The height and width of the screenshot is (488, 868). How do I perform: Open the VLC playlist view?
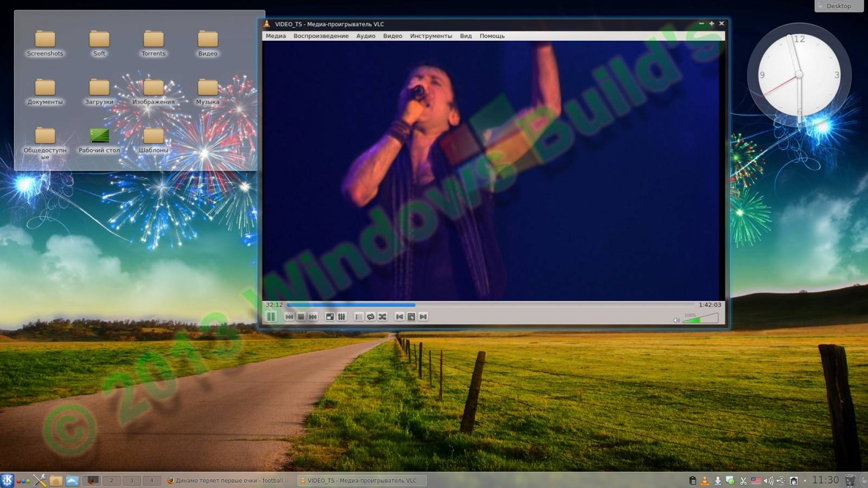pyautogui.click(x=359, y=317)
